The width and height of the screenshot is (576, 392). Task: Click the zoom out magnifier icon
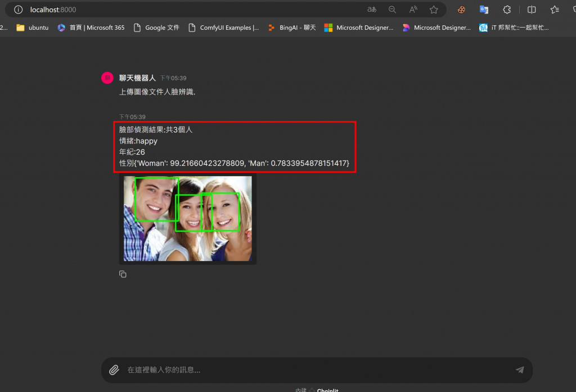[392, 10]
